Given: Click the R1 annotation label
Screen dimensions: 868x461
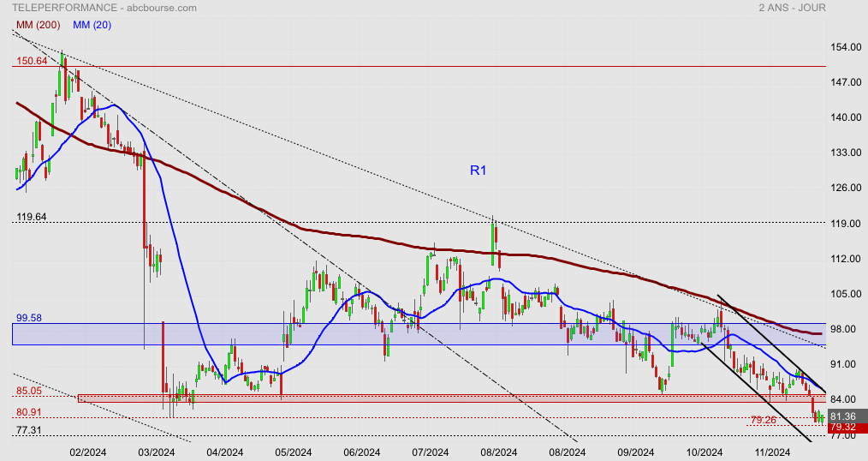Looking at the screenshot, I should 479,171.
